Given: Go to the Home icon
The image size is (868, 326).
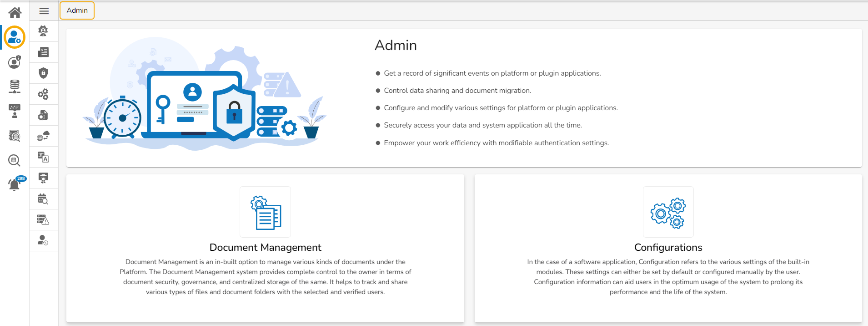Looking at the screenshot, I should tap(15, 12).
